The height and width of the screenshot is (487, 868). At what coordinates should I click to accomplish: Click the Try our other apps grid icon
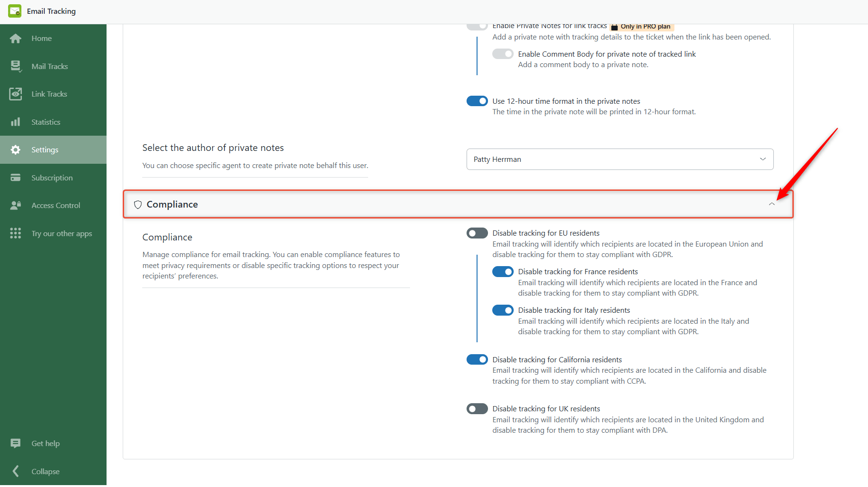(x=16, y=233)
